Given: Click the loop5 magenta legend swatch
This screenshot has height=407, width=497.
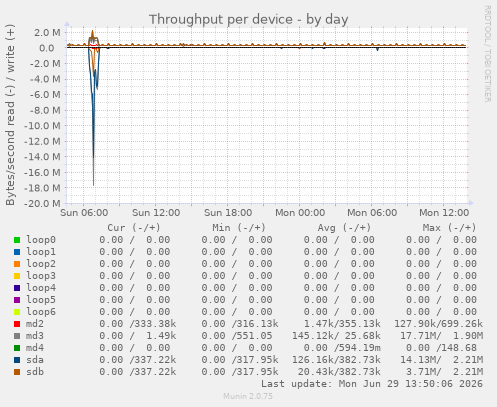Looking at the screenshot, I should [x=17, y=300].
